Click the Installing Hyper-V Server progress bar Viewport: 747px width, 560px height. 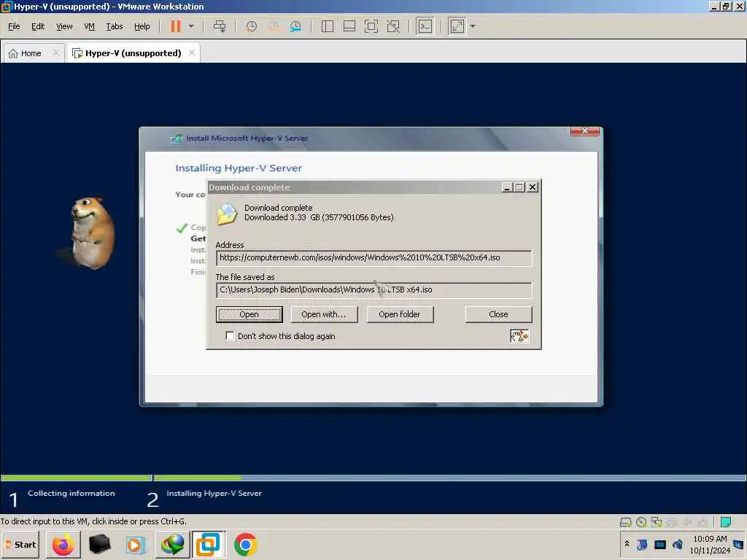pyautogui.click(x=449, y=478)
